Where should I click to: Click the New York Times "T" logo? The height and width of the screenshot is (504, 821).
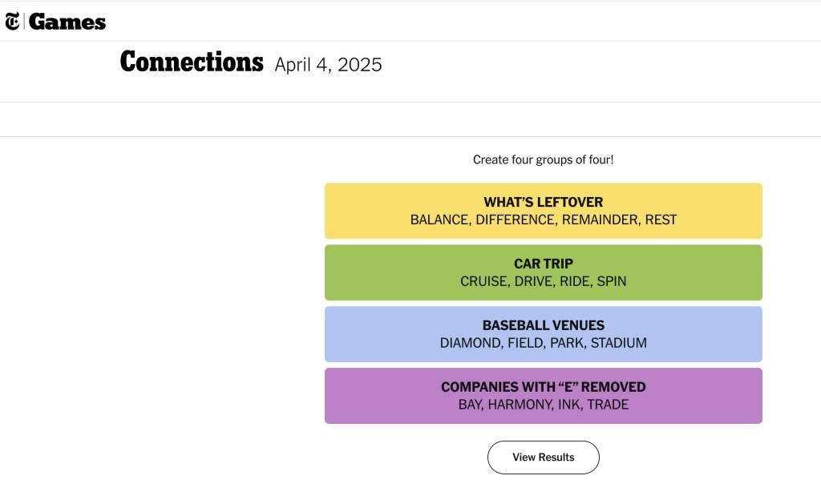coord(12,22)
